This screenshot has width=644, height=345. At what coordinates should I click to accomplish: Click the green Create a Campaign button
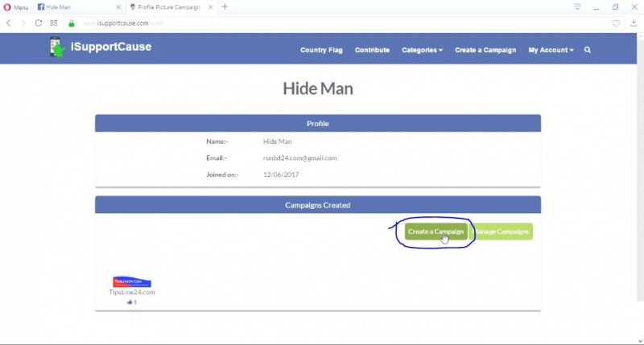tap(436, 232)
